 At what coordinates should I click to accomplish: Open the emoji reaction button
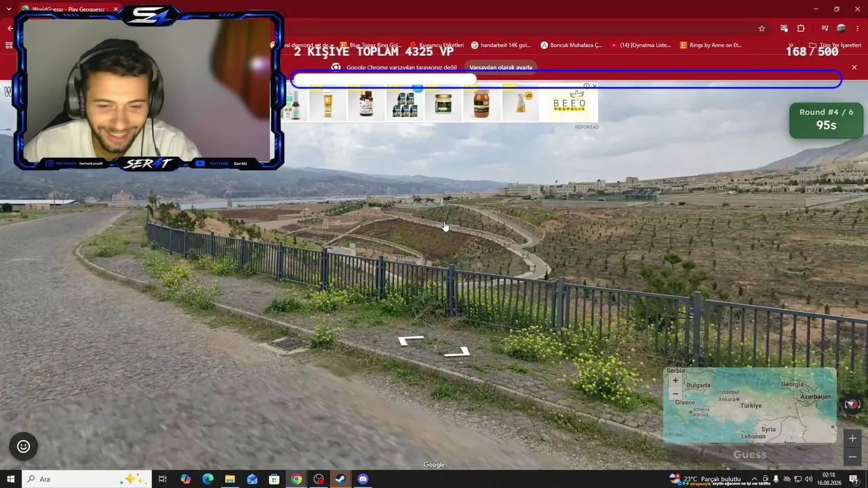tap(24, 446)
